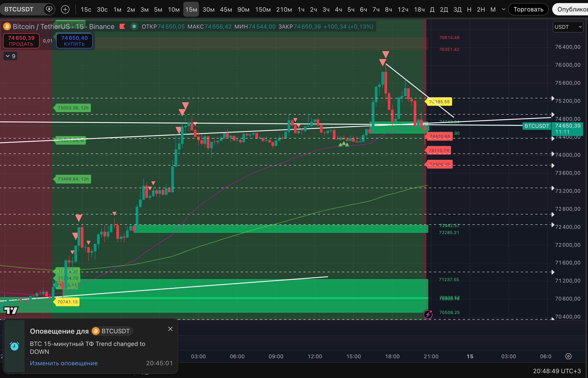Click the red flag icon next to Binance
The height and width of the screenshot is (378, 588).
(x=122, y=26)
